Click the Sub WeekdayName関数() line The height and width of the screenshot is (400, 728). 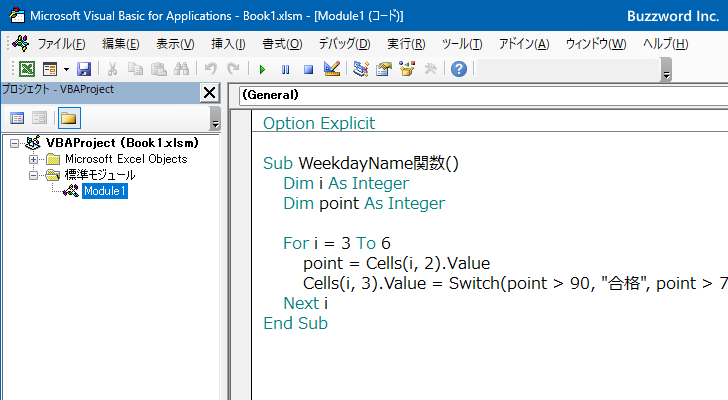click(x=361, y=163)
